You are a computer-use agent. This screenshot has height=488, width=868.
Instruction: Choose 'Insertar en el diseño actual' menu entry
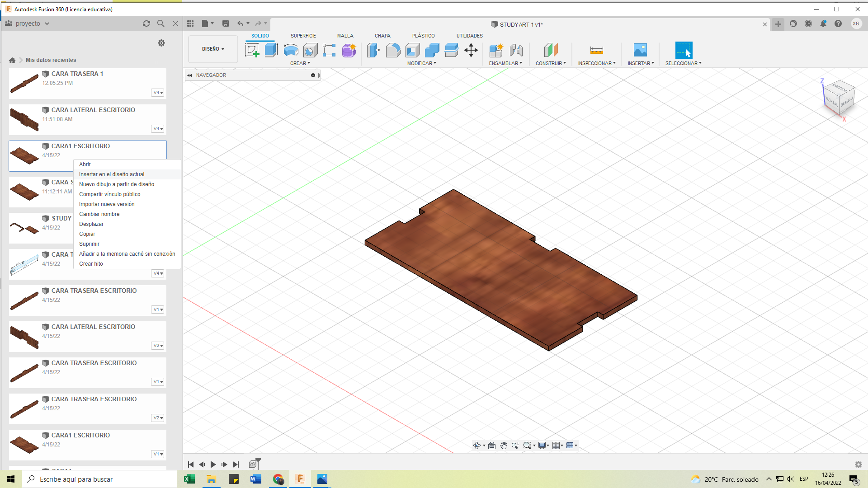click(112, 174)
